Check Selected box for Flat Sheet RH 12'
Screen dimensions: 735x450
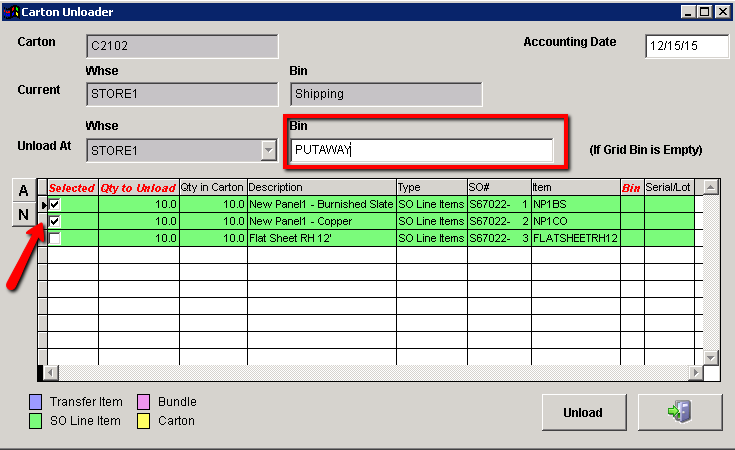click(55, 238)
